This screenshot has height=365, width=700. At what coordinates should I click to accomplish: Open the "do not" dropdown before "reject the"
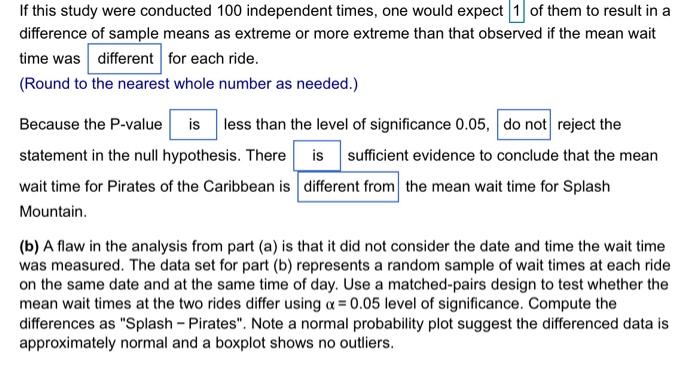pos(524,124)
